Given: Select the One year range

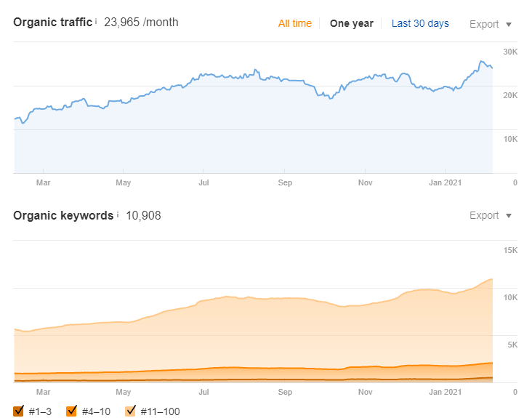Looking at the screenshot, I should tap(352, 23).
